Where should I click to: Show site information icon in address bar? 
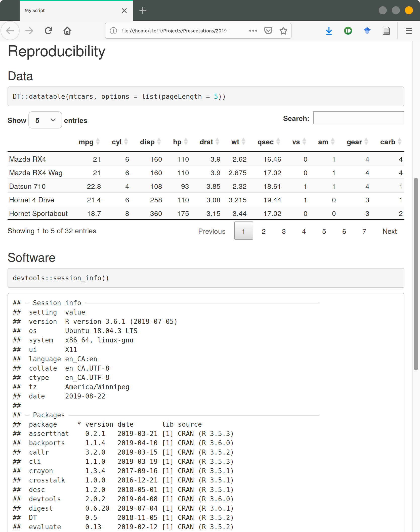(x=113, y=31)
